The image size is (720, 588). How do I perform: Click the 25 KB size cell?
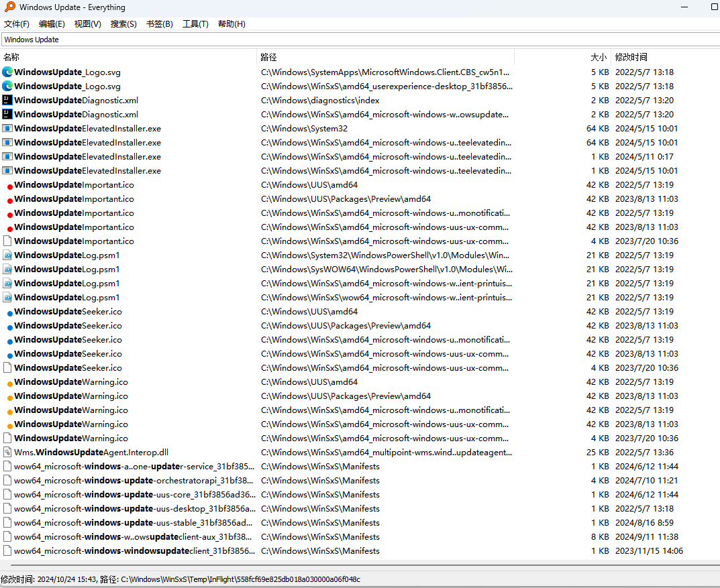coord(597,453)
